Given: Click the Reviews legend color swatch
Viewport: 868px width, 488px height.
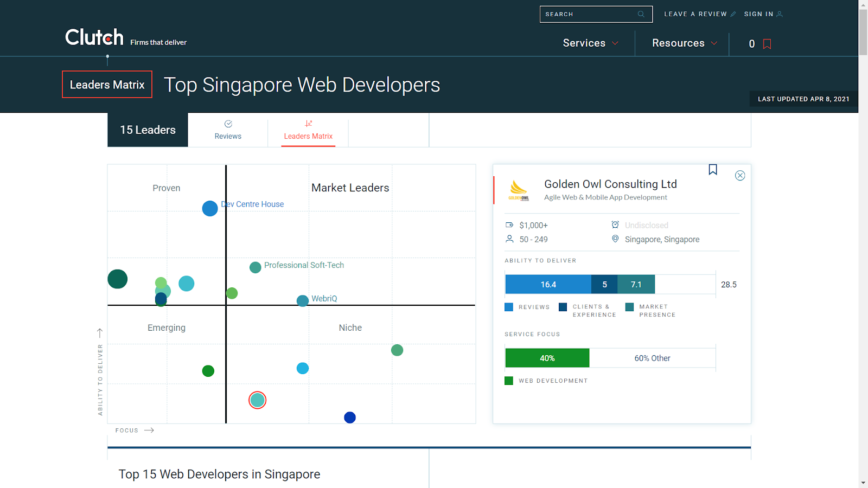Looking at the screenshot, I should [509, 307].
